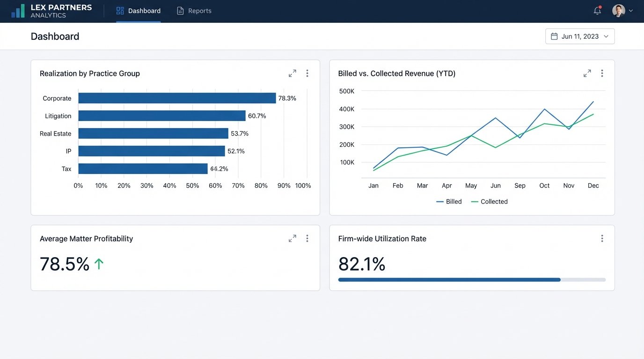Expand the user profile chevron menu
The height and width of the screenshot is (359, 644).
pyautogui.click(x=631, y=10)
